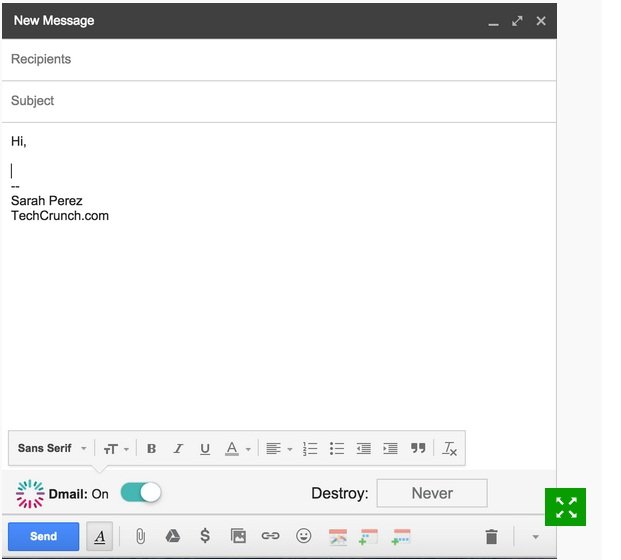Toggle underline formatting
The height and width of the screenshot is (560, 621).
[x=205, y=449]
